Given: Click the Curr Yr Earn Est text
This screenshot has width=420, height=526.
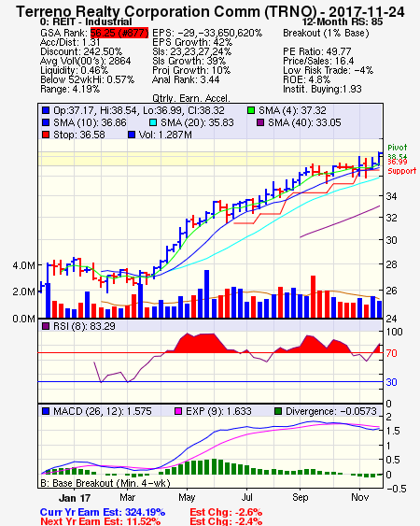Looking at the screenshot, I should [103, 512].
